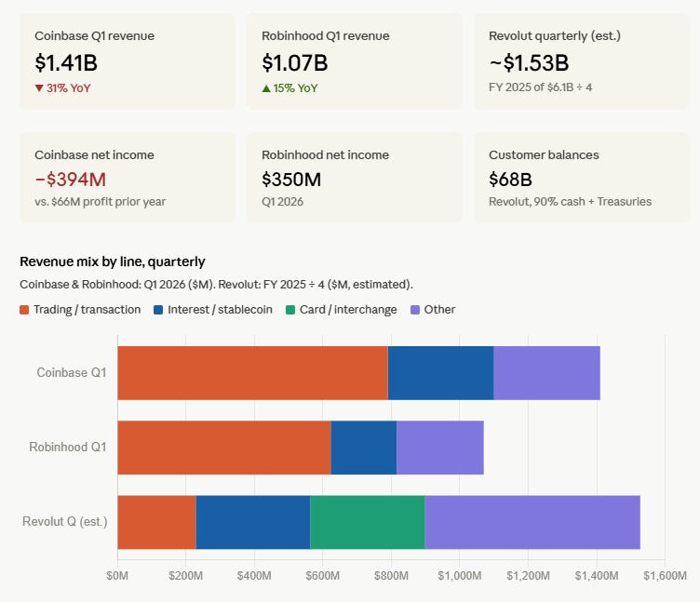The image size is (700, 602).
Task: Click the Other legend purple swatch
Action: tap(415, 310)
